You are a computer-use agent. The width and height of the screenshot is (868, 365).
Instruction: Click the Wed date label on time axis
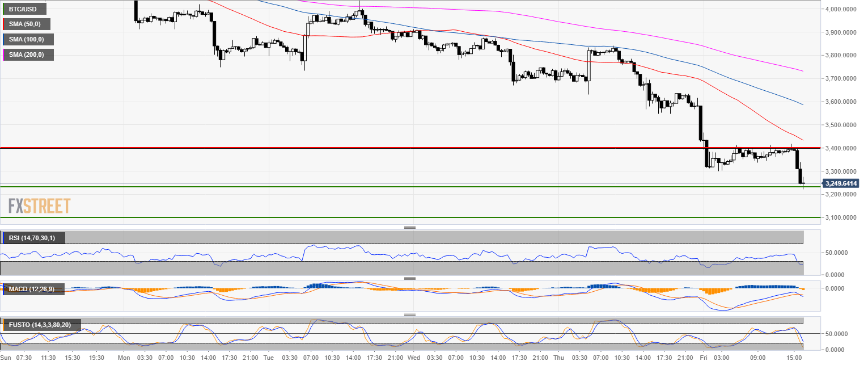pyautogui.click(x=413, y=358)
